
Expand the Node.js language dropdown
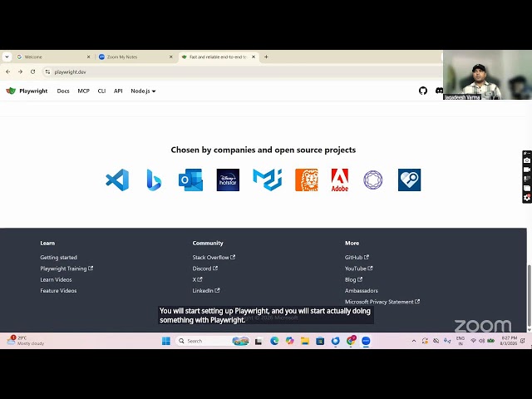(x=143, y=91)
